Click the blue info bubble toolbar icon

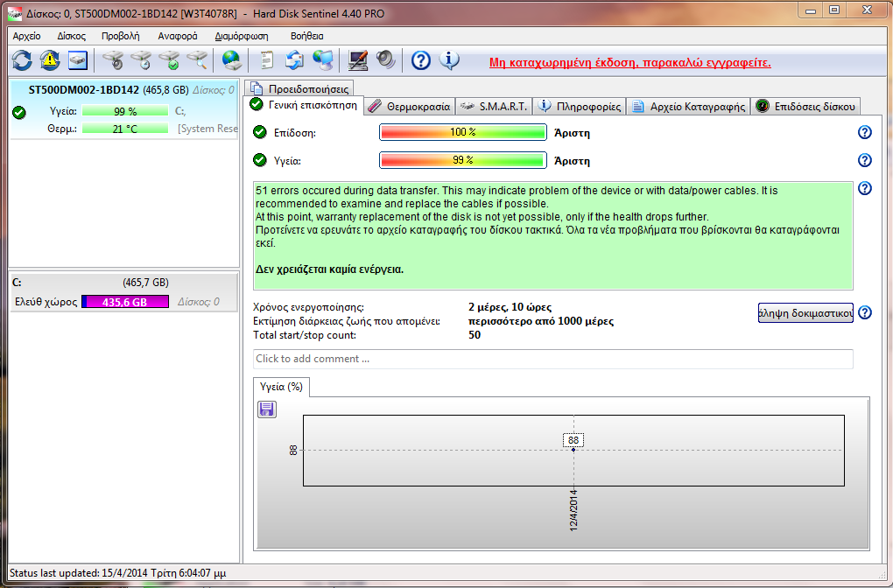click(x=449, y=60)
